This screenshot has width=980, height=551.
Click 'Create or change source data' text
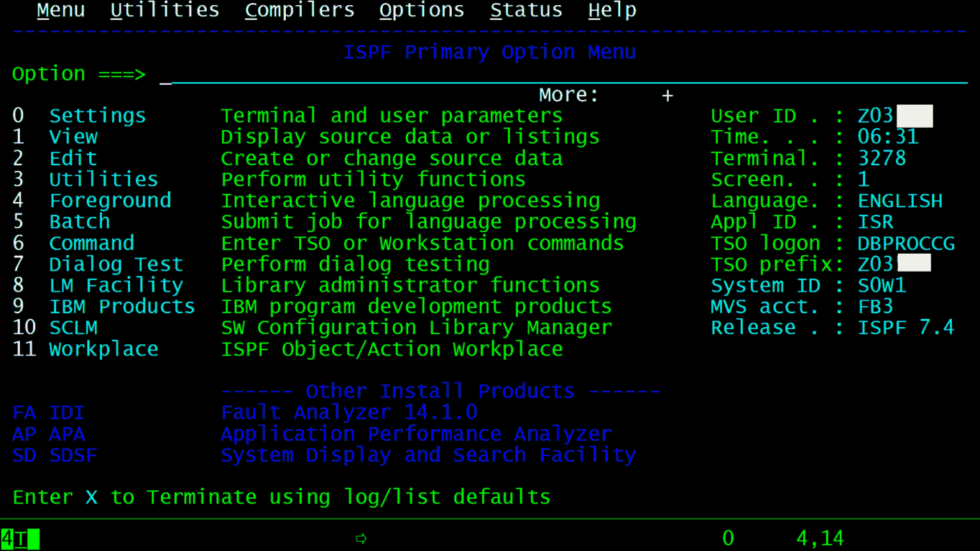392,158
